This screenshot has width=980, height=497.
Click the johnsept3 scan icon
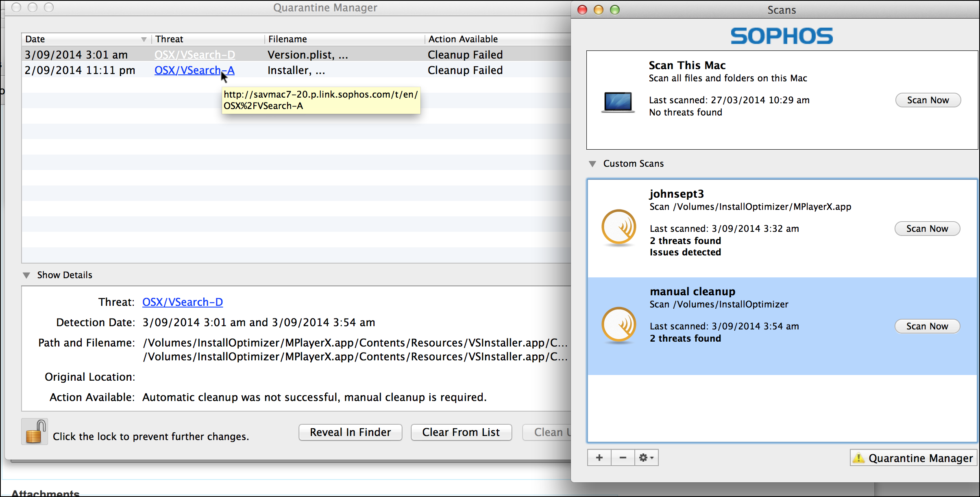(619, 228)
